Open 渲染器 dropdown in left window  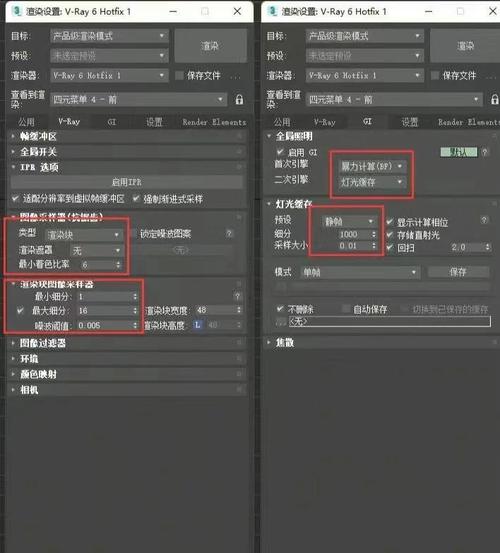(x=109, y=75)
